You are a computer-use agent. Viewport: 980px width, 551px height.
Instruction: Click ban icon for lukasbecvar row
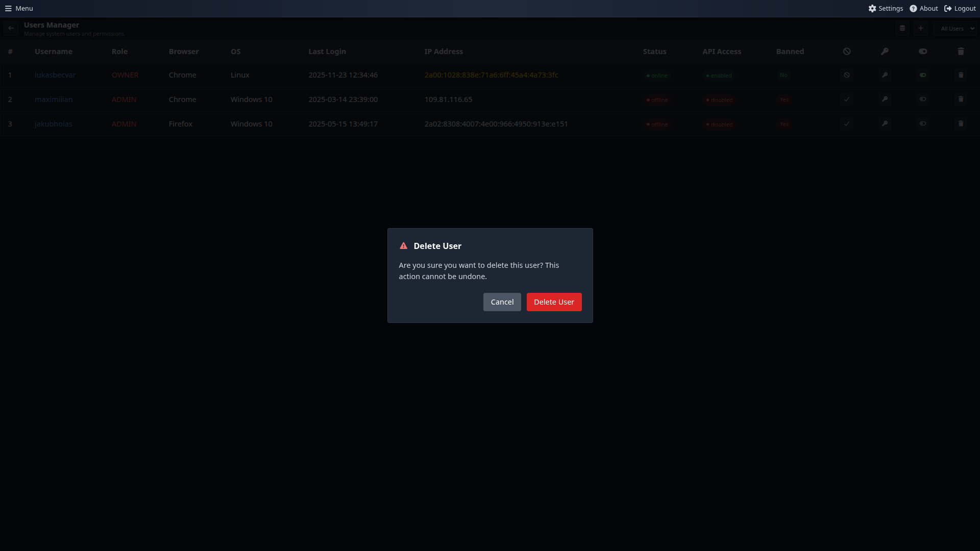click(847, 75)
